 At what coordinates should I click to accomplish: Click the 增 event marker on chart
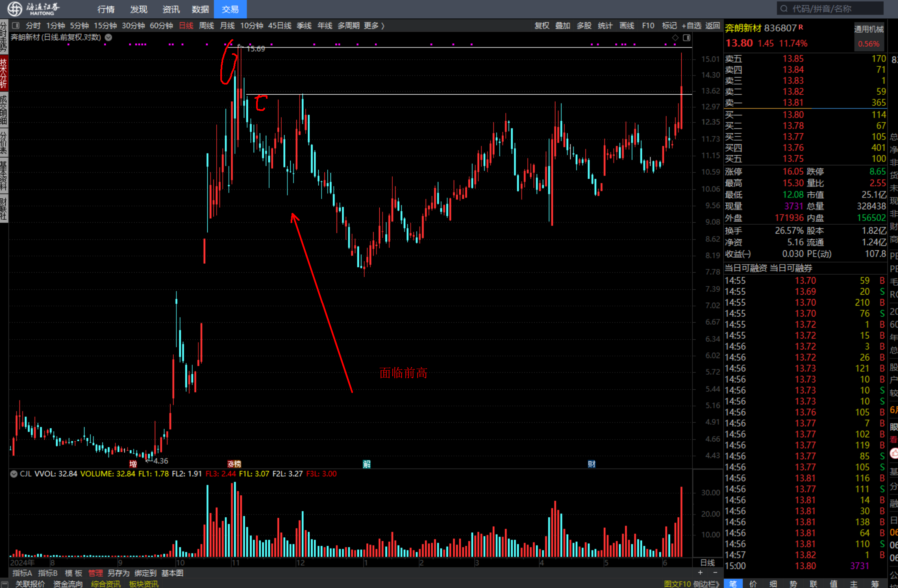133,464
